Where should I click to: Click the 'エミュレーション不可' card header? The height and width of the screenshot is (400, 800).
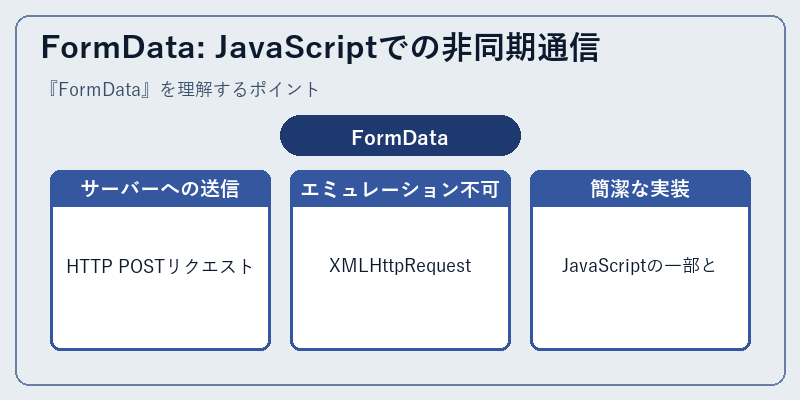(401, 189)
